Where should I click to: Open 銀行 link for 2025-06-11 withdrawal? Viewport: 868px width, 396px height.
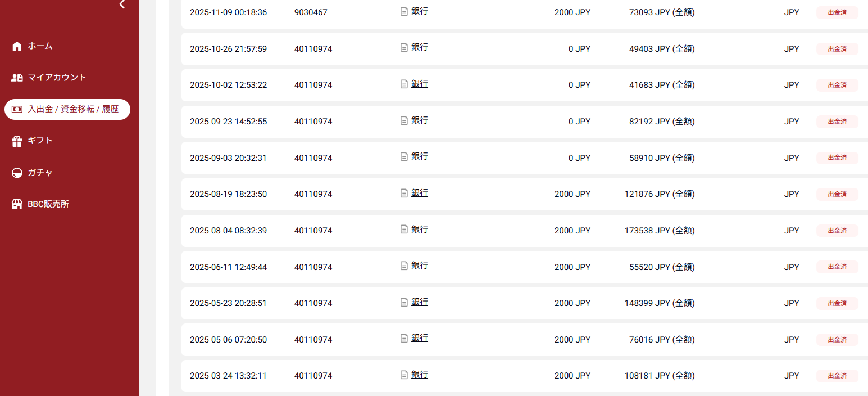(420, 265)
